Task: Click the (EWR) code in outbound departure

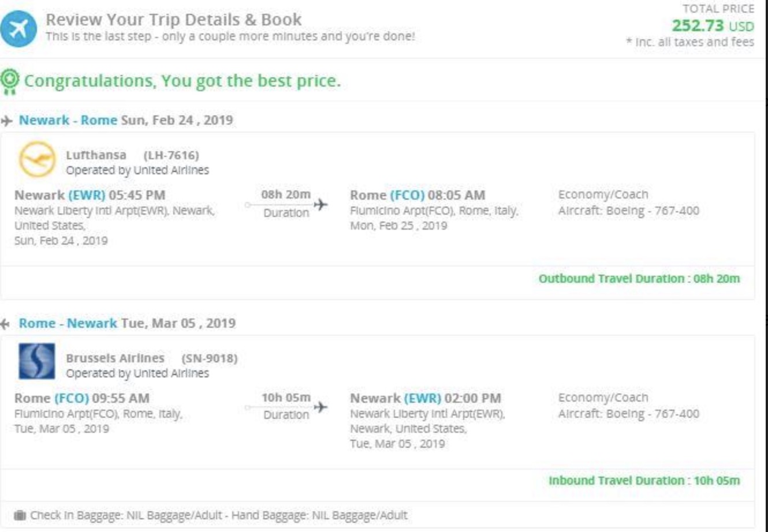Action: (x=87, y=195)
